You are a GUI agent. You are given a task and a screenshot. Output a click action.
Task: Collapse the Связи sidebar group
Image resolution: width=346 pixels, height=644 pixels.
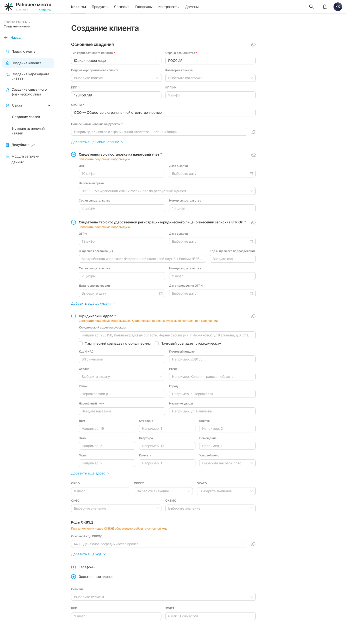point(49,105)
